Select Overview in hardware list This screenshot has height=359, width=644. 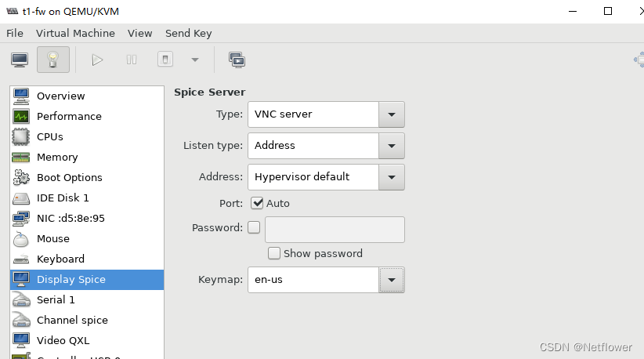pyautogui.click(x=87, y=96)
